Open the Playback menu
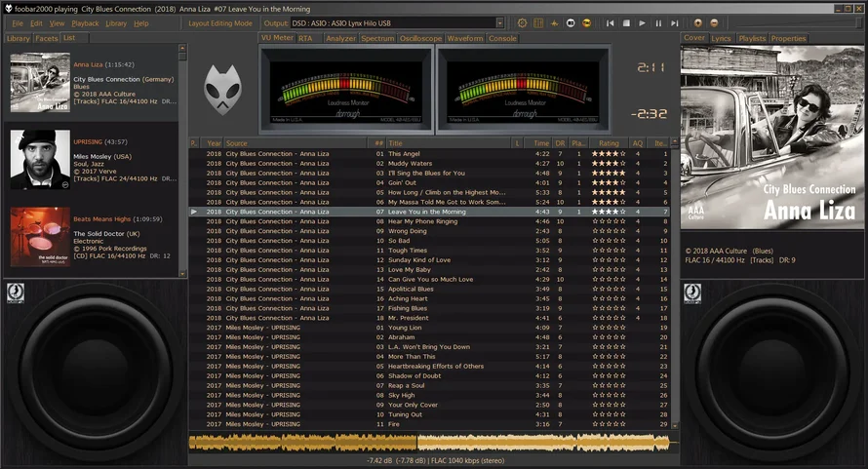The height and width of the screenshot is (469, 868). pos(85,22)
